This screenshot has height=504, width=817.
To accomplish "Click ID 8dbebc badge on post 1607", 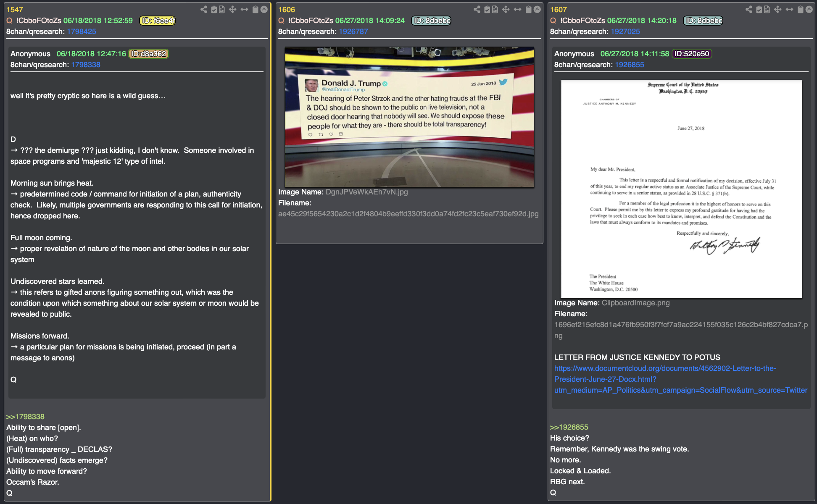I will pyautogui.click(x=704, y=21).
